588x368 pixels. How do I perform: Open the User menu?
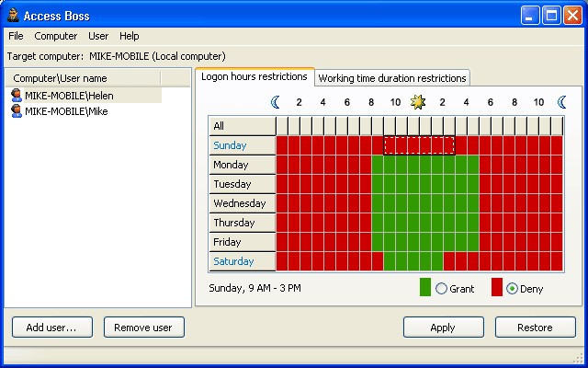(x=98, y=36)
